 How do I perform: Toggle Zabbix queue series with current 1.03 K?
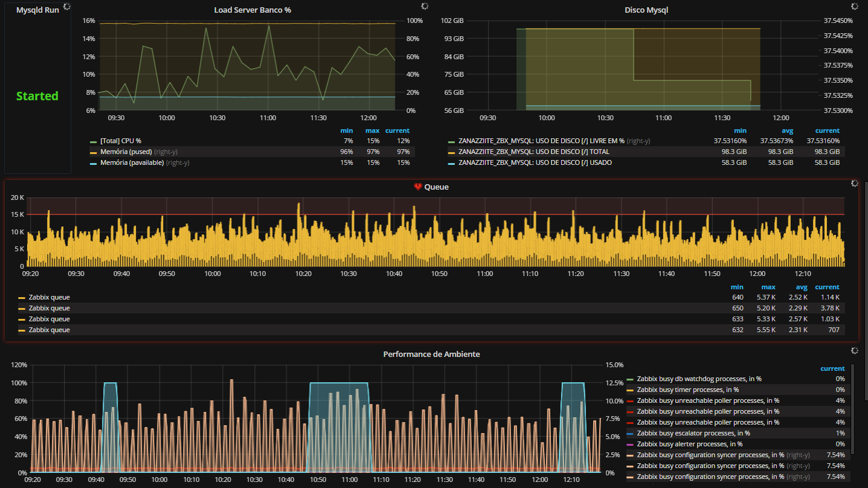49,319
